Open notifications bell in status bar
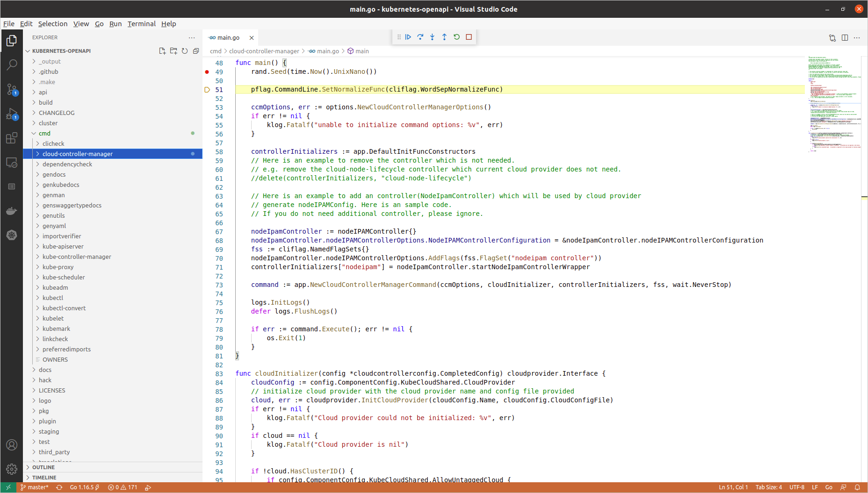This screenshot has width=868, height=493. pos(857,487)
